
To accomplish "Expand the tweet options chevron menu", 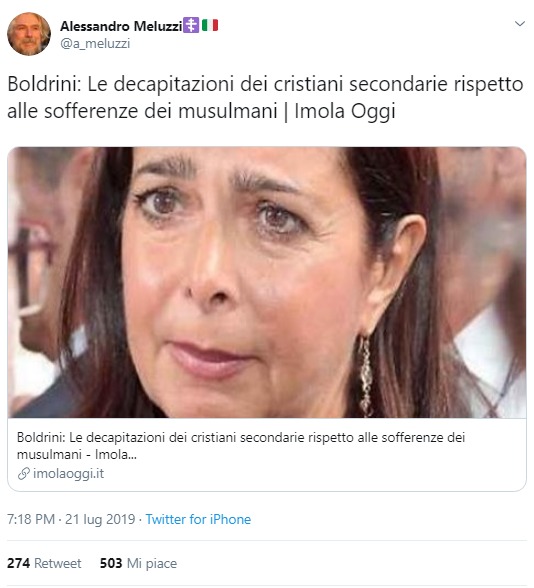I will coord(519,24).
